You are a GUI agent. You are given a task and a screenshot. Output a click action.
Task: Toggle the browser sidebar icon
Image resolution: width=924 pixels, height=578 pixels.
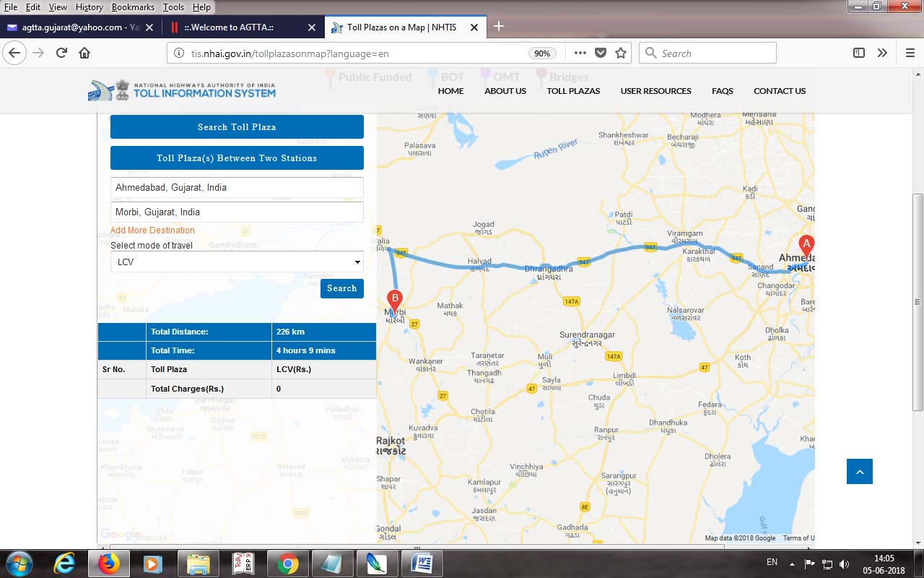point(858,53)
